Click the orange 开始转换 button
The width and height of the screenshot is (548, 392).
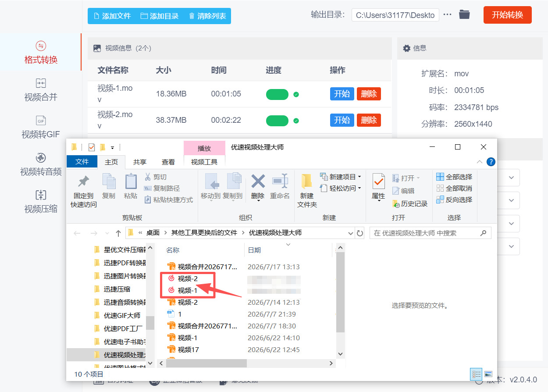tap(507, 15)
